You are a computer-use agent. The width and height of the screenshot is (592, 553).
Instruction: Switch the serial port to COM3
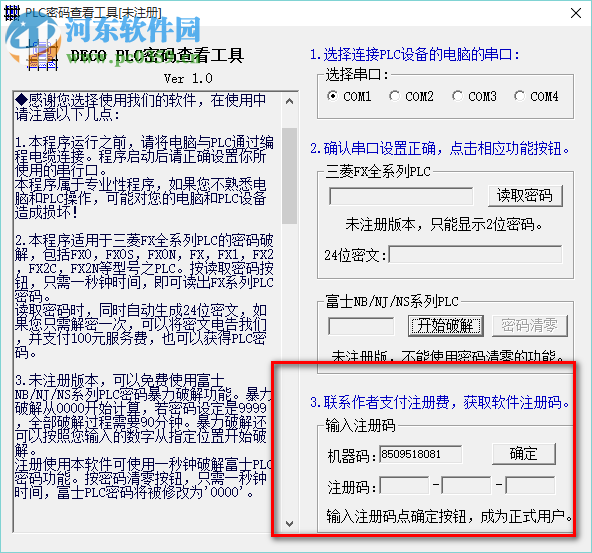(474, 96)
